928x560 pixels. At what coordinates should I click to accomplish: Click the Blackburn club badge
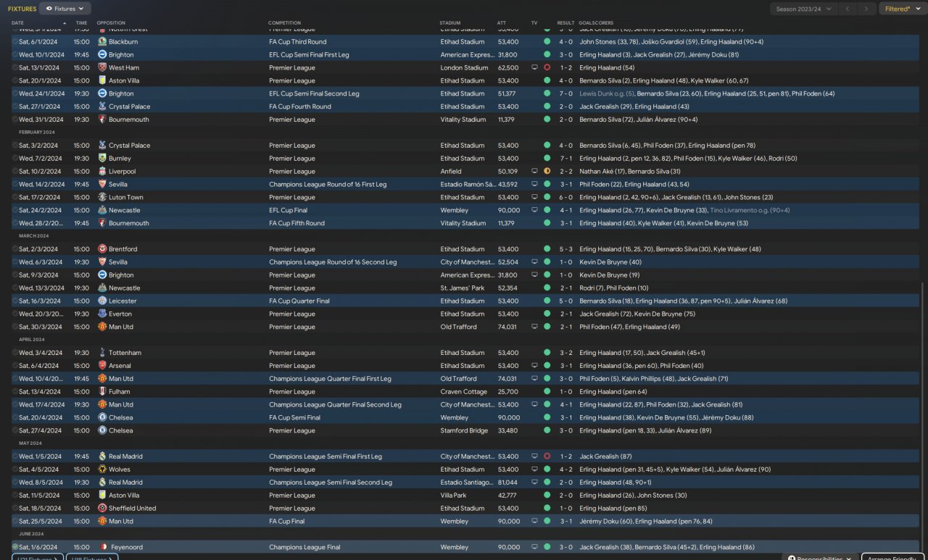[102, 42]
